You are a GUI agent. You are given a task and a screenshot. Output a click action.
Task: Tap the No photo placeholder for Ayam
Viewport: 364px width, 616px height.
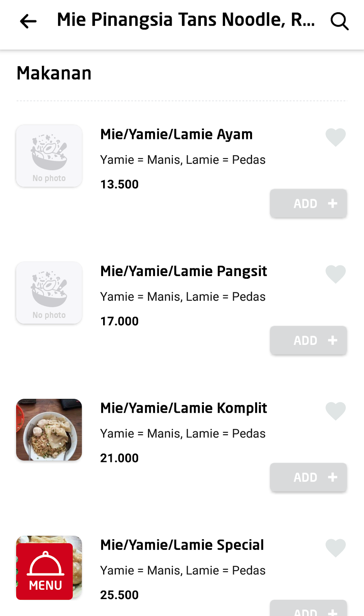coord(49,156)
